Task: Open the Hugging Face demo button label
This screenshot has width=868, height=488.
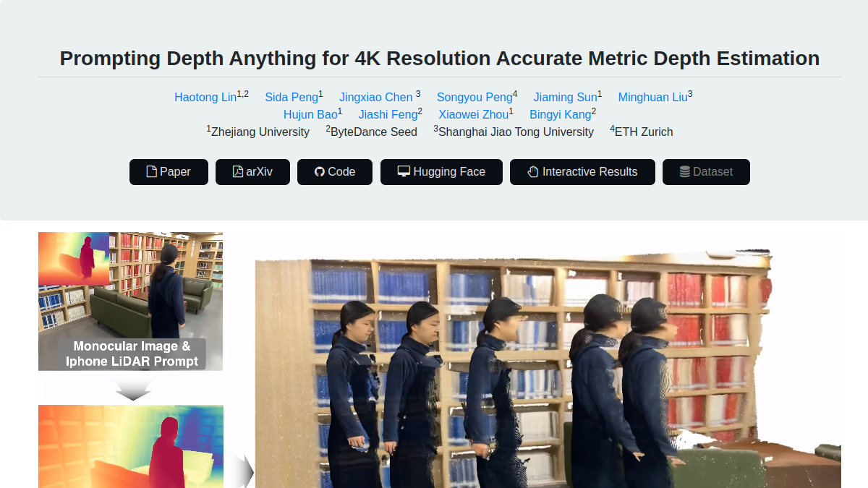Action: [449, 172]
